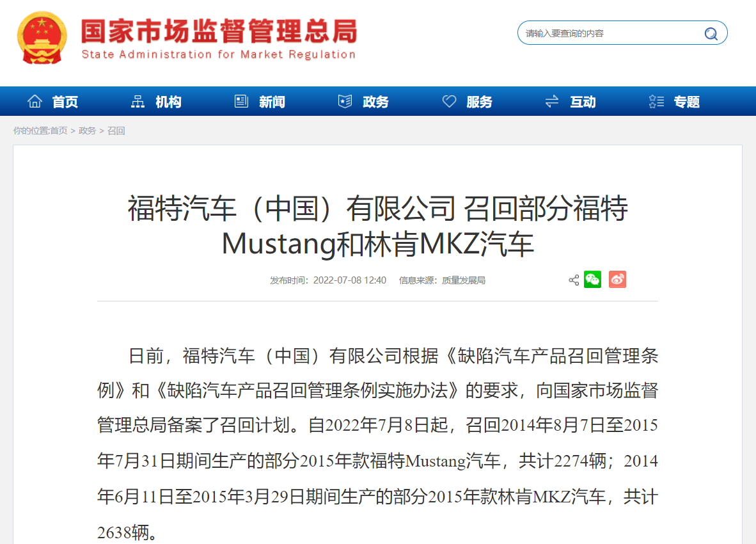Click the English title State Administration for Market Regulation
Viewport: 756px width, 544px height.
(218, 54)
